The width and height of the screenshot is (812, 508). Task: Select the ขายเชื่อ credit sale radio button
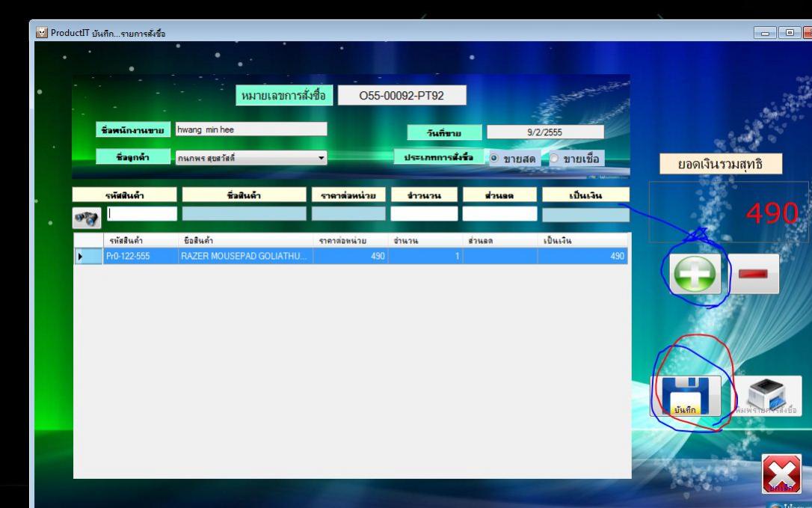[x=554, y=158]
